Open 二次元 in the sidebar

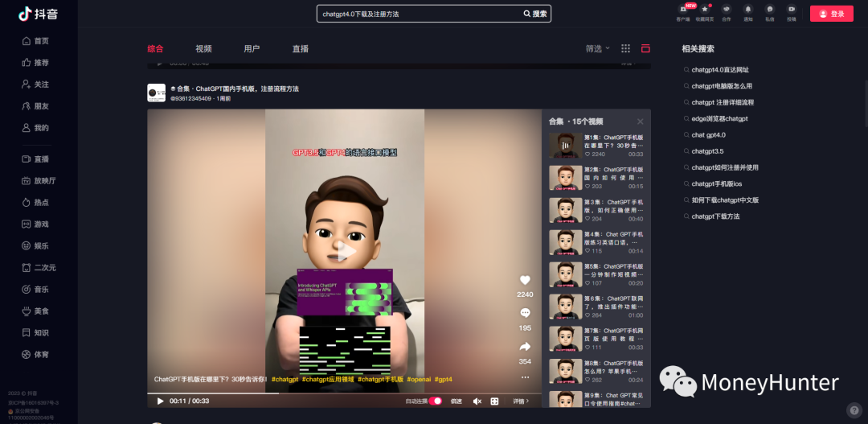pyautogui.click(x=39, y=268)
